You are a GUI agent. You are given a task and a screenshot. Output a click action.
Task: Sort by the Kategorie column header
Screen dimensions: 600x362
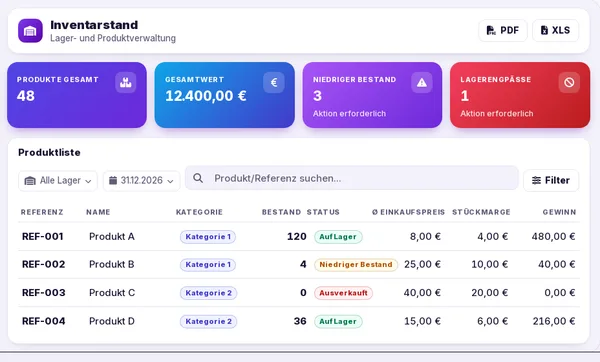[x=199, y=212]
